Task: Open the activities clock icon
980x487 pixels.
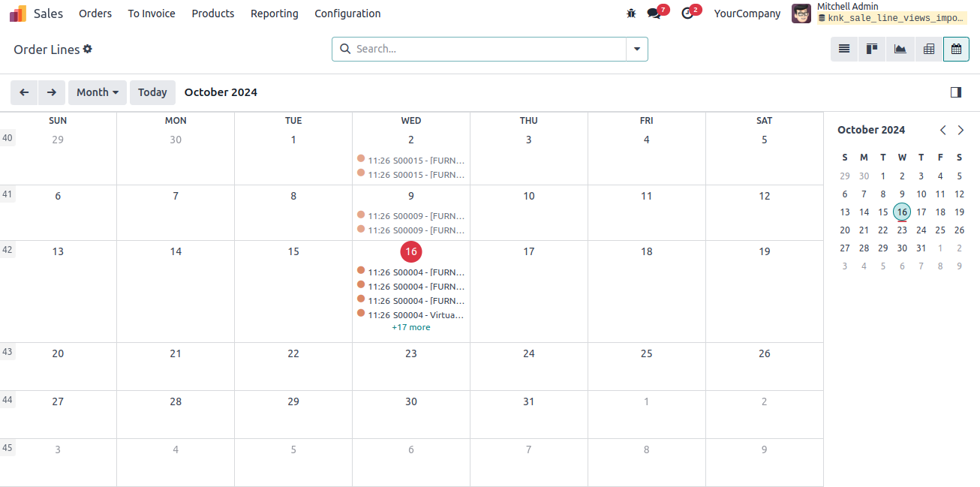Action: (x=687, y=14)
